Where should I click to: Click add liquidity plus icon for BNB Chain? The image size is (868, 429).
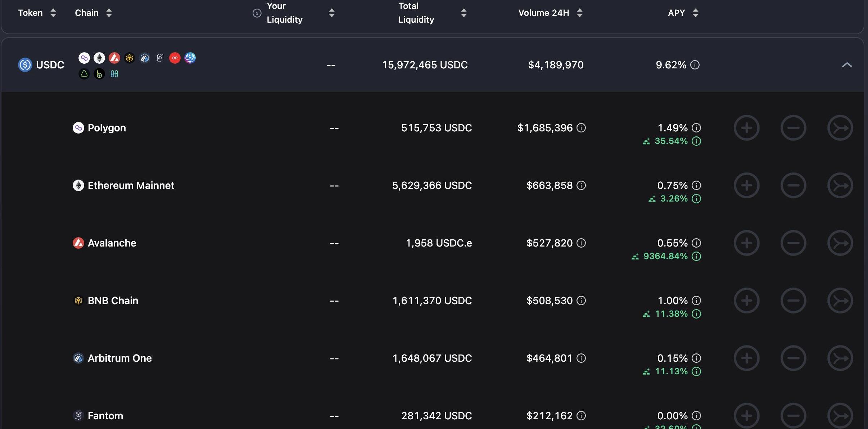click(x=746, y=301)
